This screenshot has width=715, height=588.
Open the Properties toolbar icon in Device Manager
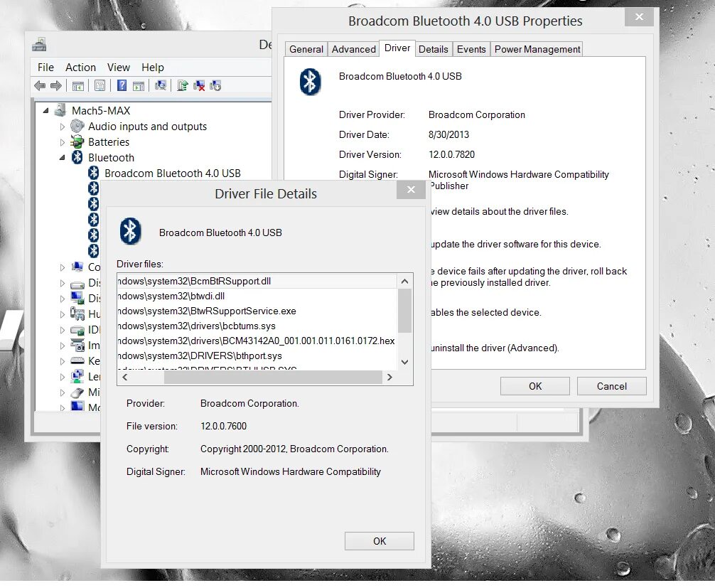pos(100,85)
